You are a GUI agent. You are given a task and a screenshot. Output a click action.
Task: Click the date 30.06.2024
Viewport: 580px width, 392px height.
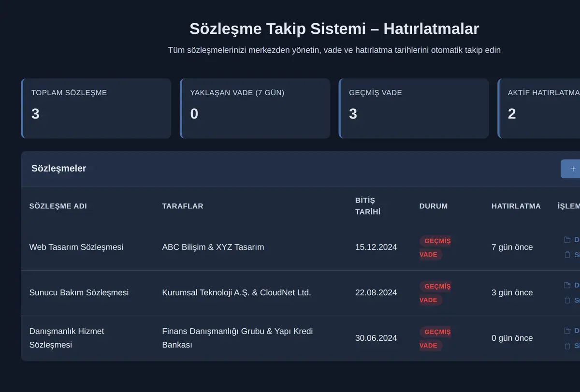[376, 338]
